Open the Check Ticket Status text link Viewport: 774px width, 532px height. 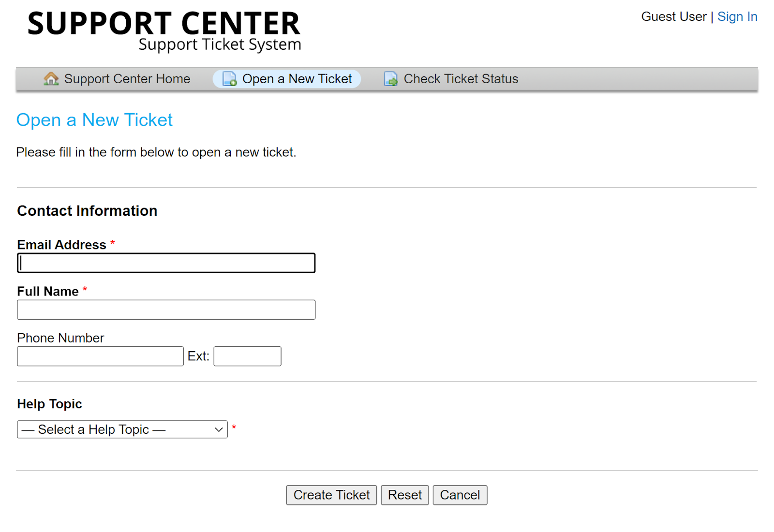click(x=461, y=79)
